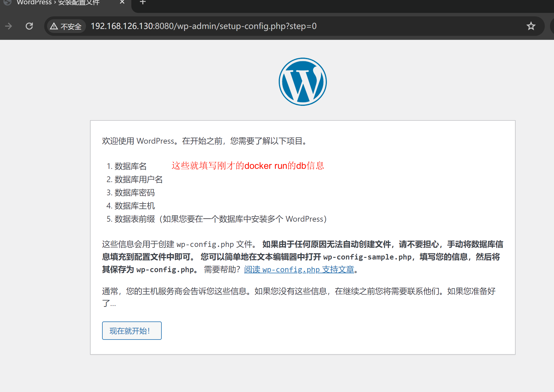554x392 pixels.
Task: Click the 数据库名 list item
Action: 130,166
